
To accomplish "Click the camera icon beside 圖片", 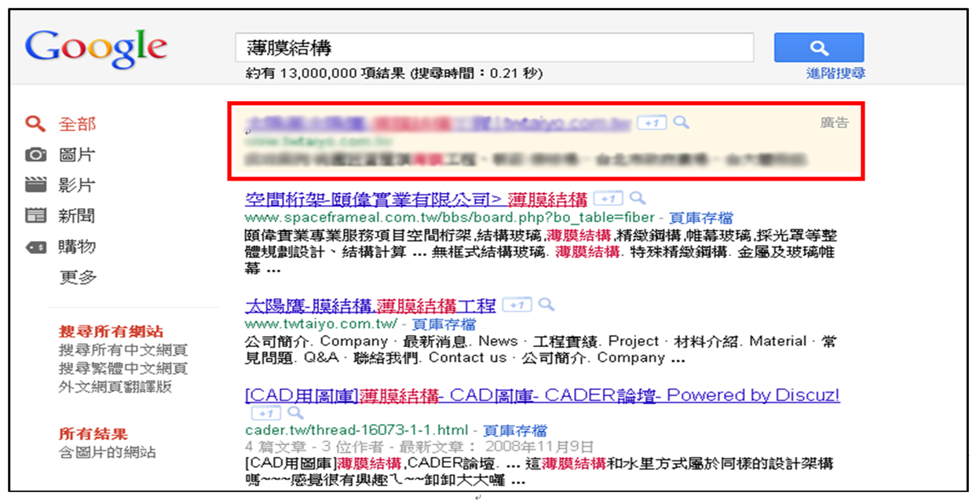I will pos(35,155).
